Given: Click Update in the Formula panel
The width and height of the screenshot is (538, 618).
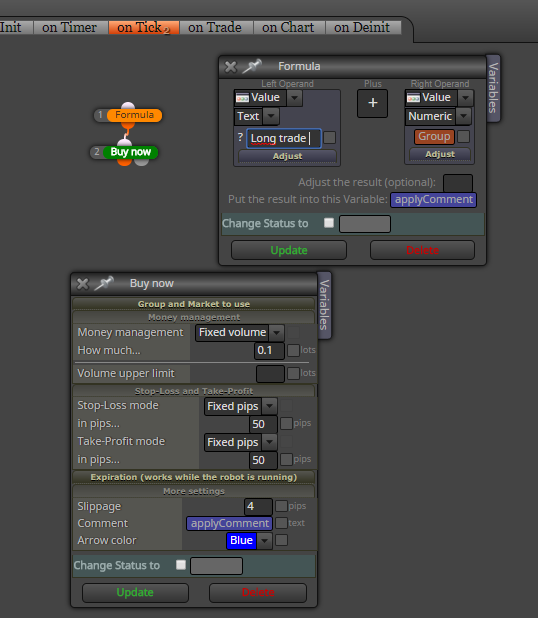Looking at the screenshot, I should click(x=289, y=250).
